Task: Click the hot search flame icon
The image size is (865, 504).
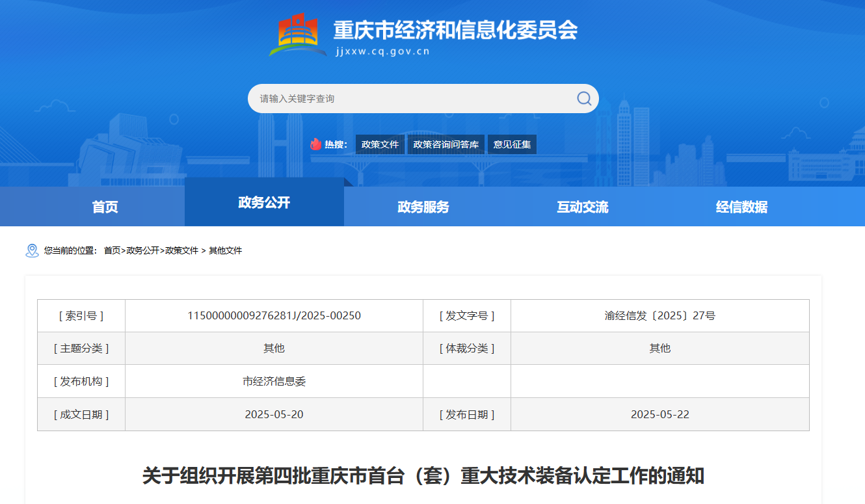Action: (x=316, y=144)
